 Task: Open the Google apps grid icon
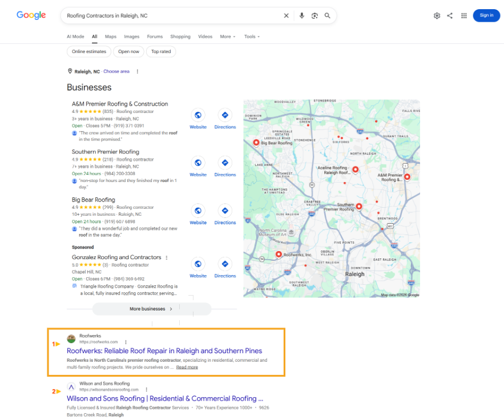click(464, 15)
